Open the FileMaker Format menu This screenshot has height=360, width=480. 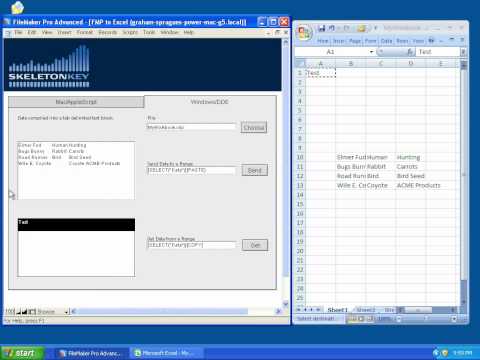[x=85, y=32]
